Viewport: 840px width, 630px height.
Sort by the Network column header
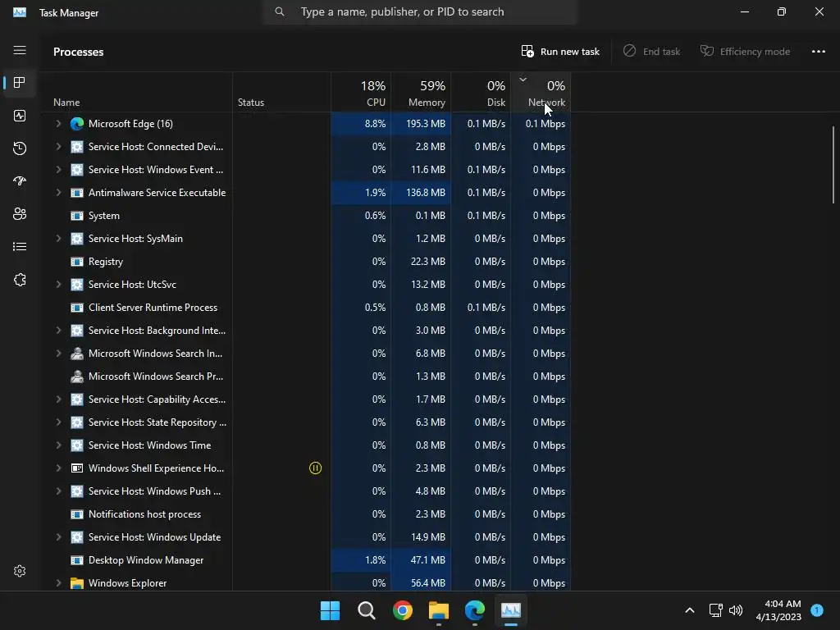[541, 93]
